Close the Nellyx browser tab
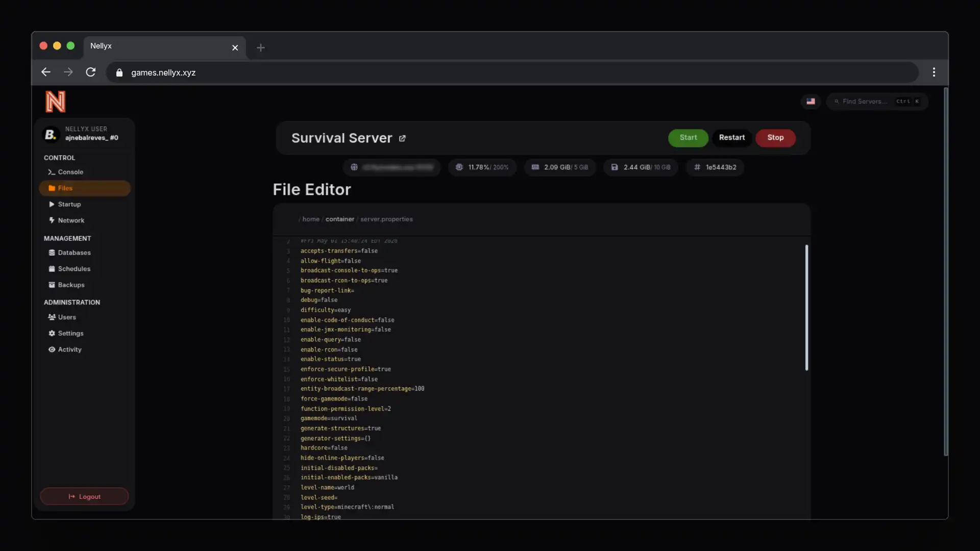The height and width of the screenshot is (551, 980). click(x=235, y=47)
